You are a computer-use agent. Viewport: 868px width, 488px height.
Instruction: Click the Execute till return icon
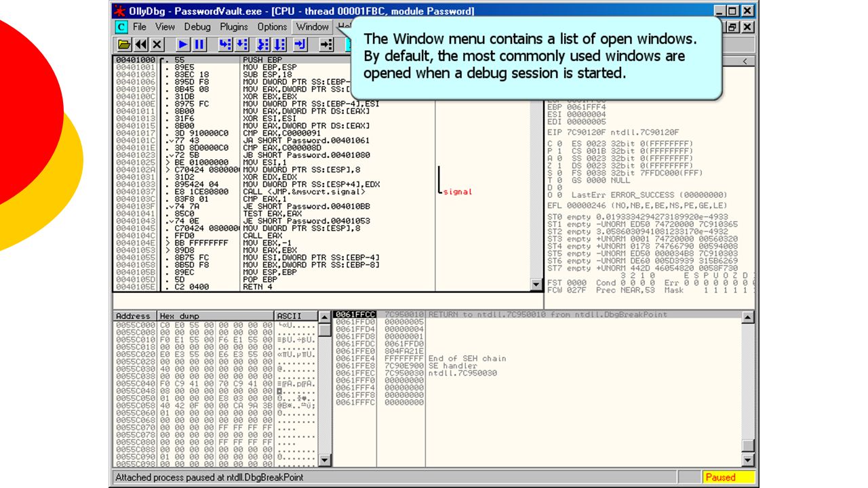pyautogui.click(x=300, y=44)
